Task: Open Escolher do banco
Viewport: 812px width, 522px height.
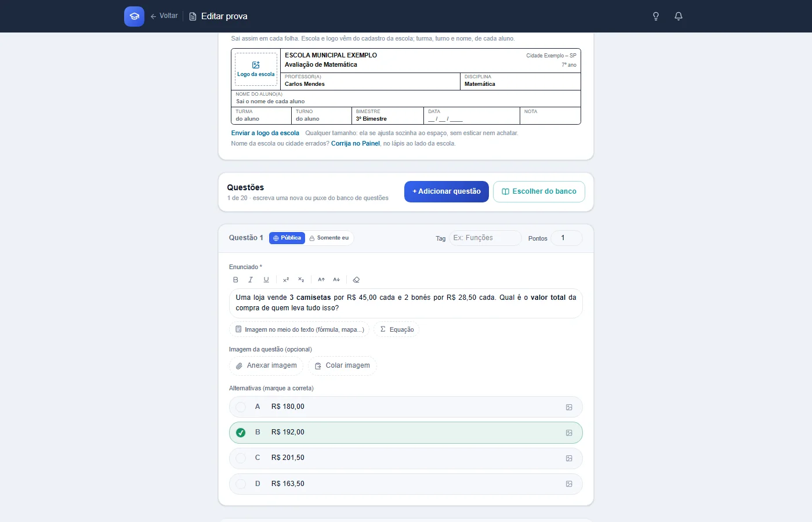Action: [539, 191]
